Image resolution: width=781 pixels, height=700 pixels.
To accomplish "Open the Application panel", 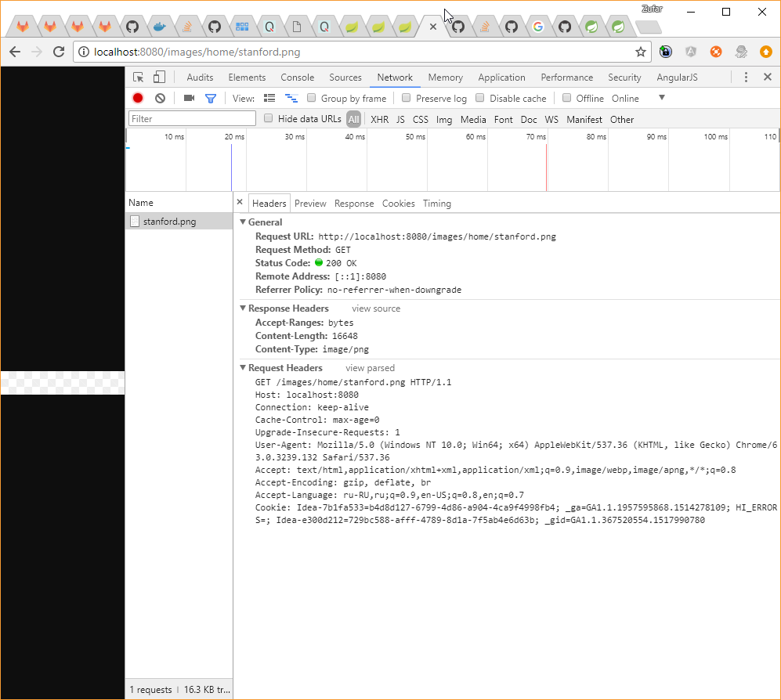I will coord(501,78).
